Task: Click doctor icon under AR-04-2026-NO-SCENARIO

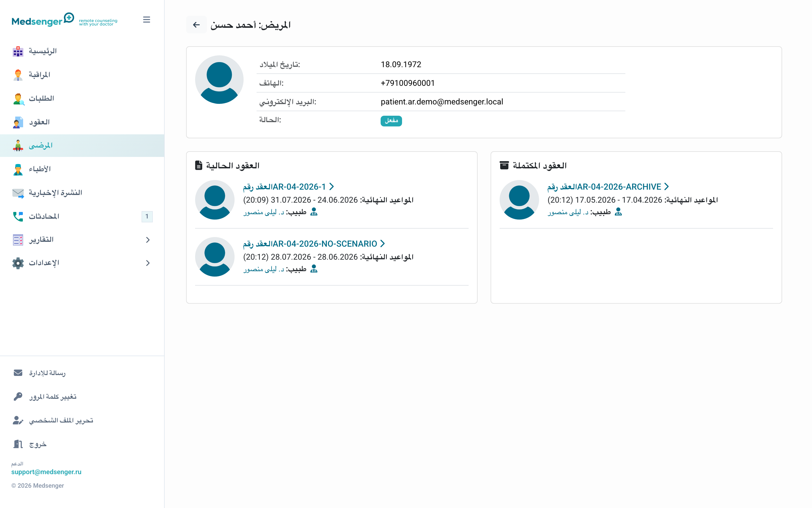Action: [314, 269]
